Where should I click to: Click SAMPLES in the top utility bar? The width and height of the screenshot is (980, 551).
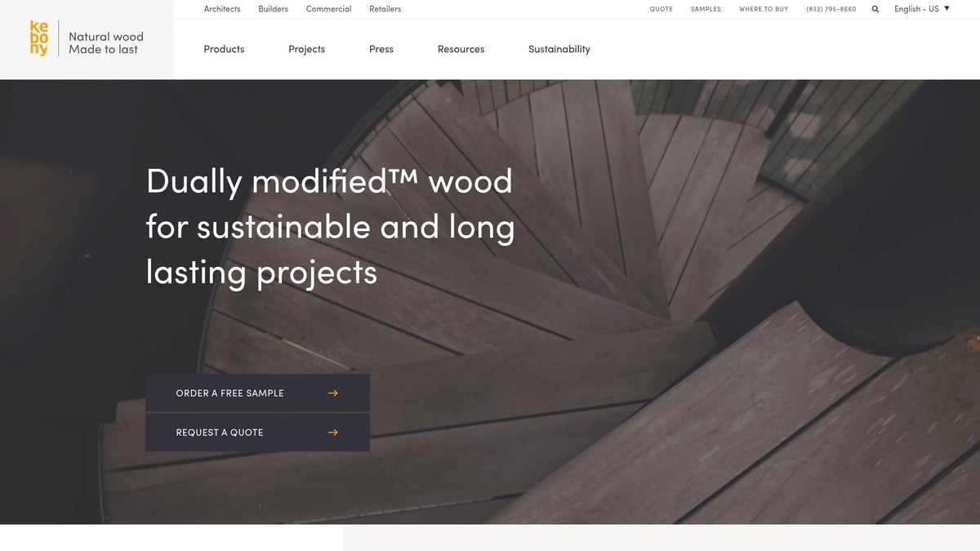click(x=706, y=9)
